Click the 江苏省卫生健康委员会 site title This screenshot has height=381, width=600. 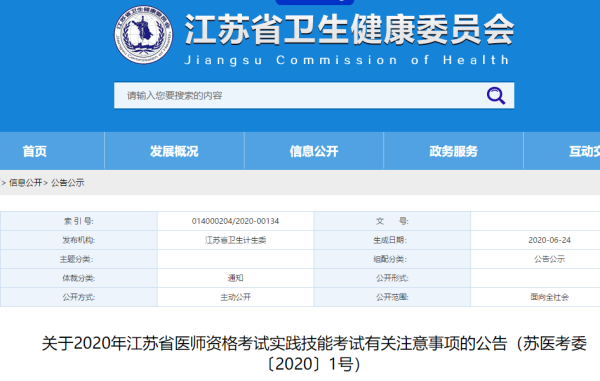(349, 30)
